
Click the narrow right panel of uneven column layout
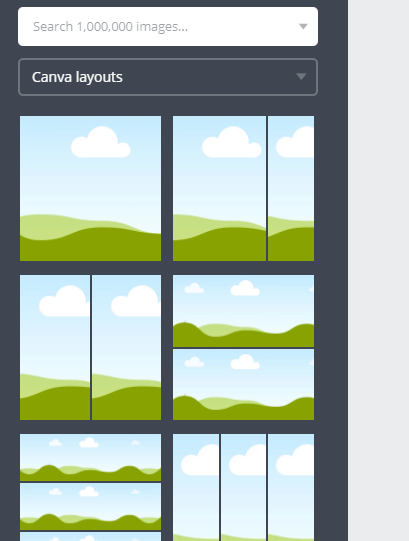(291, 188)
